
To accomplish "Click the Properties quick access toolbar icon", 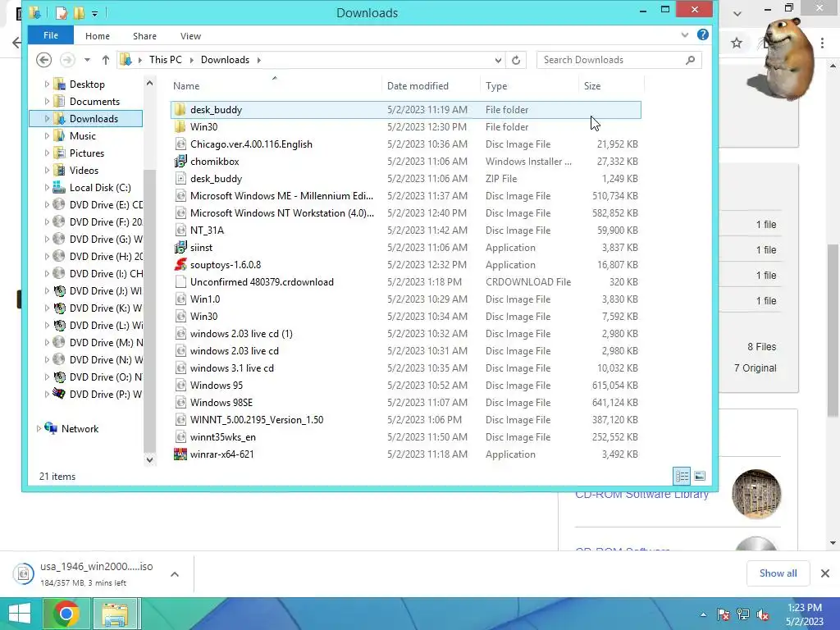I will coord(62,13).
